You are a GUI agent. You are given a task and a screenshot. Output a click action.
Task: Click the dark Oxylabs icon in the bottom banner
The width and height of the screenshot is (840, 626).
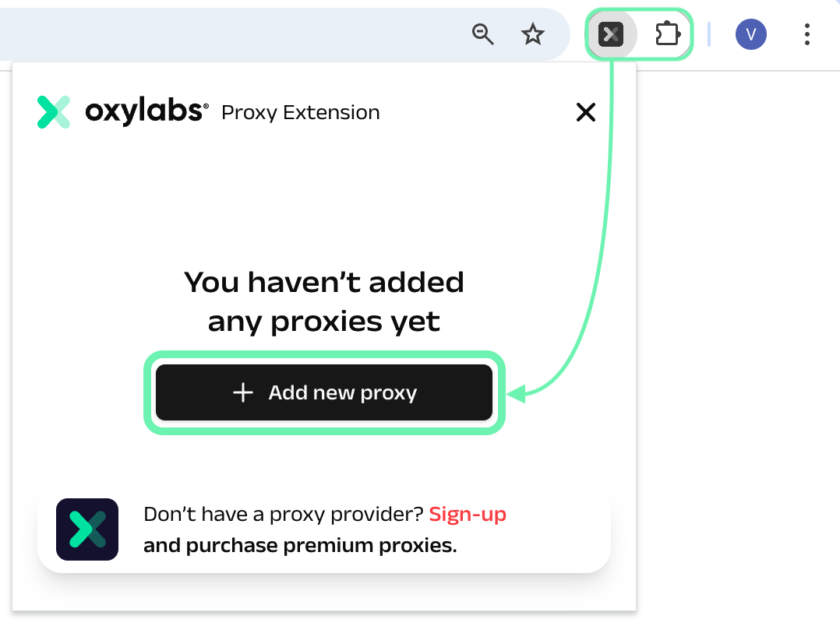pos(87,529)
